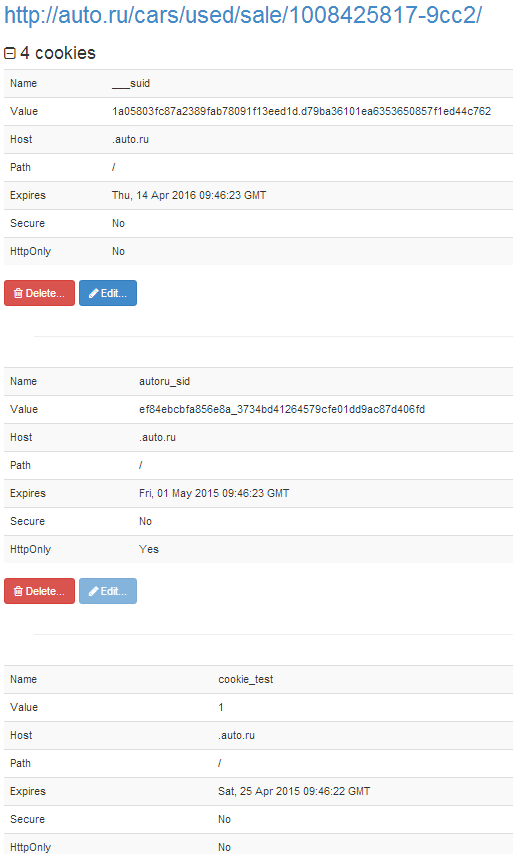Click the HttpOnly Yes value for autoru_sid
Viewport: 513px width, 854px height.
coord(149,549)
